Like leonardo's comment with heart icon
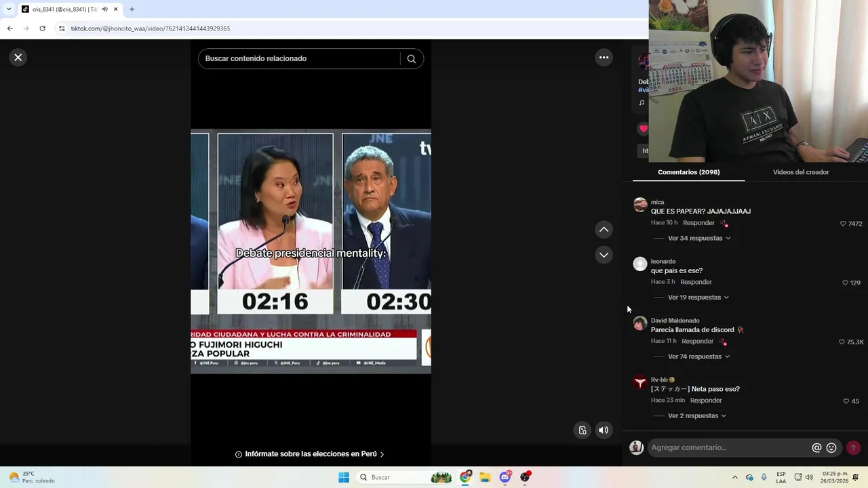 pos(845,283)
